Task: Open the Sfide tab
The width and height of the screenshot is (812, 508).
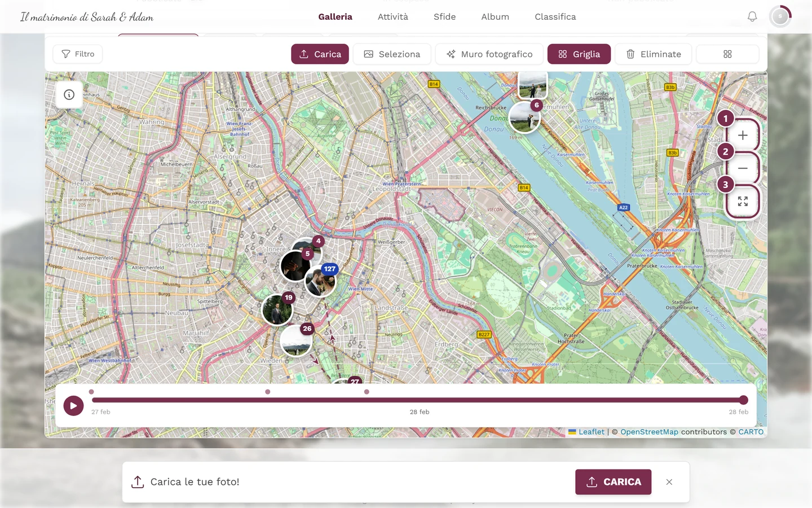Action: tap(445, 17)
